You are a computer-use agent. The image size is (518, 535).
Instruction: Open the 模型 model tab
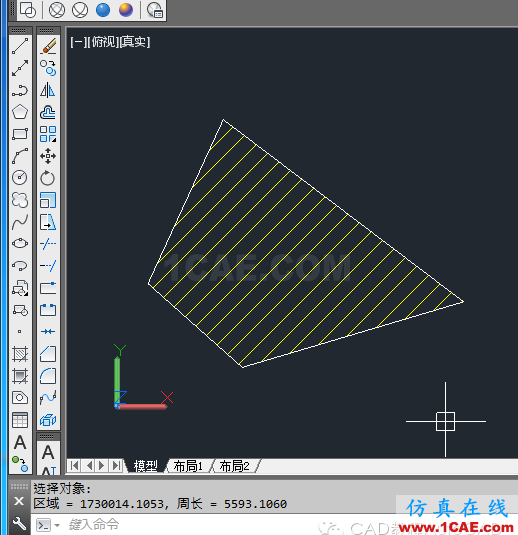(x=145, y=466)
